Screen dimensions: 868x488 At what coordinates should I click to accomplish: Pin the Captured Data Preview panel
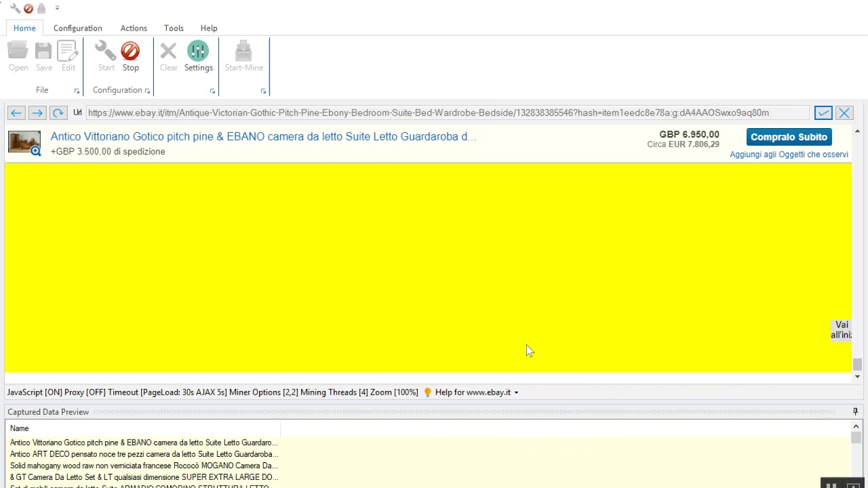click(855, 411)
